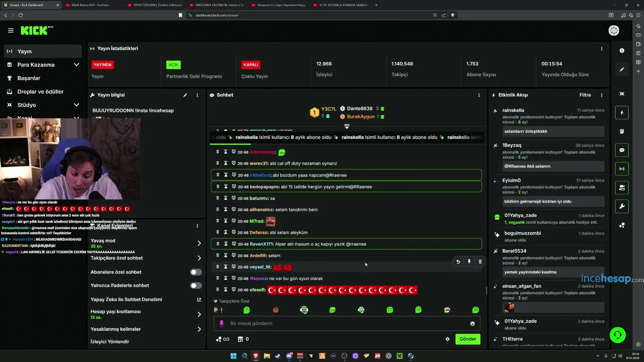
Task: Click the screen capture icon in right sidebar
Action: click(x=622, y=94)
